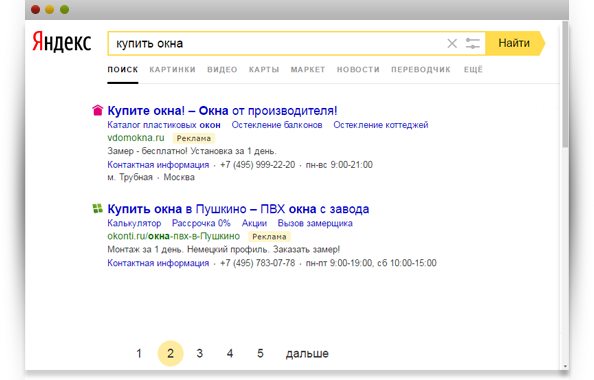Open the Карты tab
594x380 pixels.
point(264,70)
